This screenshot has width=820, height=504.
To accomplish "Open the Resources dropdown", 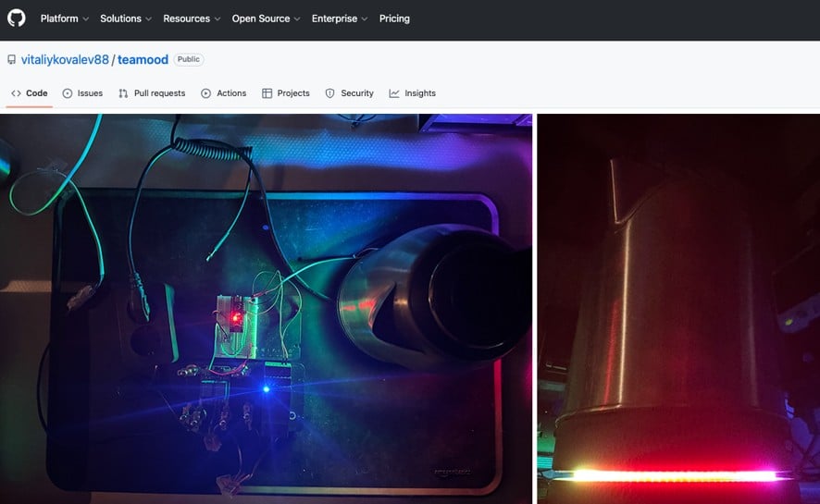I will pyautogui.click(x=192, y=18).
